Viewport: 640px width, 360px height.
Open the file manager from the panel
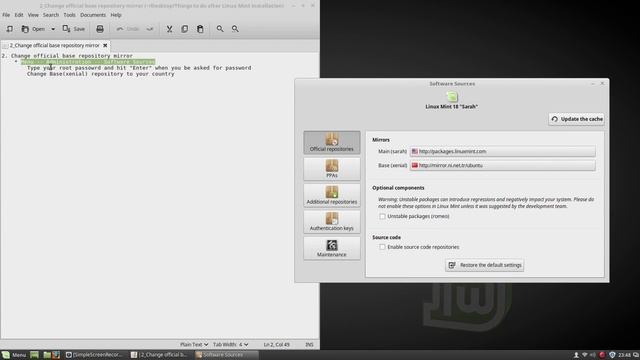pos(47,355)
